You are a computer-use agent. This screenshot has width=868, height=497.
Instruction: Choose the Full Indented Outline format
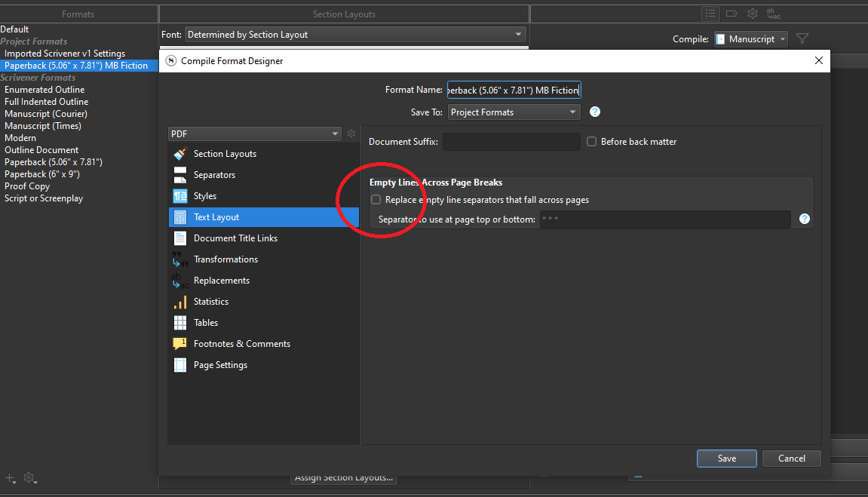point(47,102)
